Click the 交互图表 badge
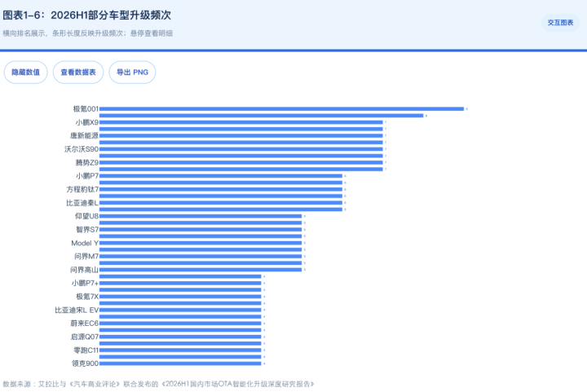This screenshot has height=392, width=587. click(x=560, y=23)
